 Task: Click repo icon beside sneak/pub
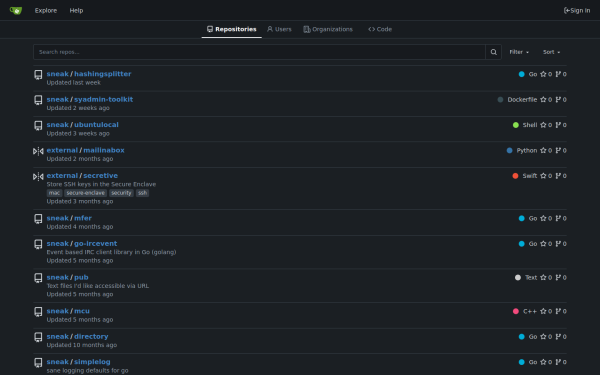(x=38, y=278)
